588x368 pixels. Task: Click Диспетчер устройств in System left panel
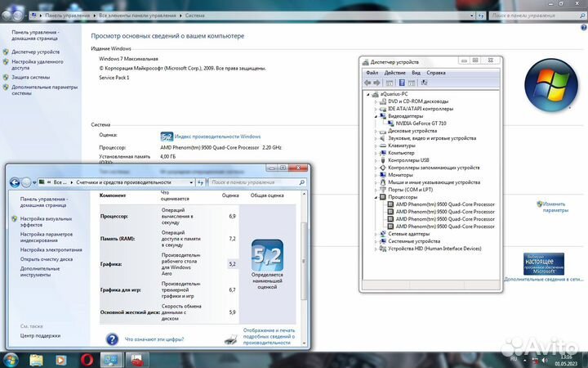(x=36, y=52)
